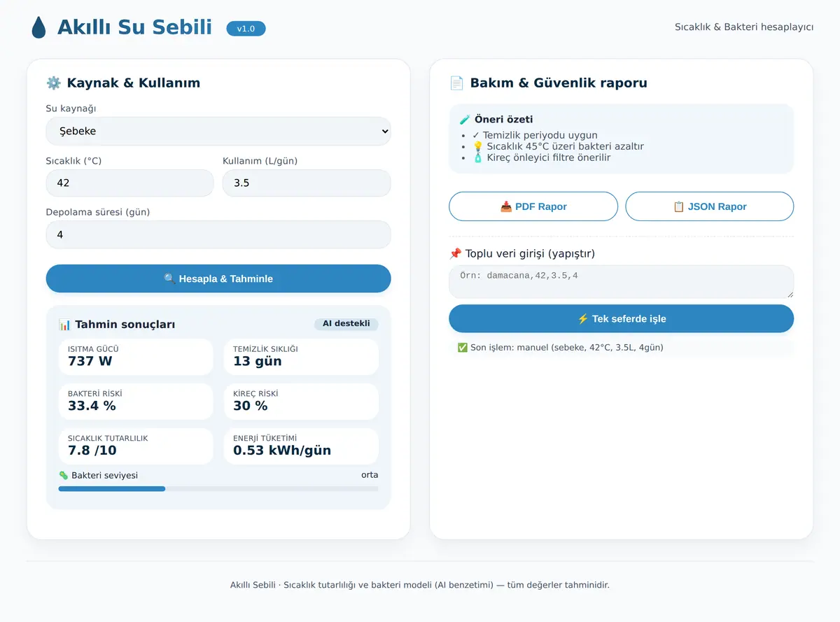Download the PDF Rapor
Viewport: 840px width, 622px height.
533,206
